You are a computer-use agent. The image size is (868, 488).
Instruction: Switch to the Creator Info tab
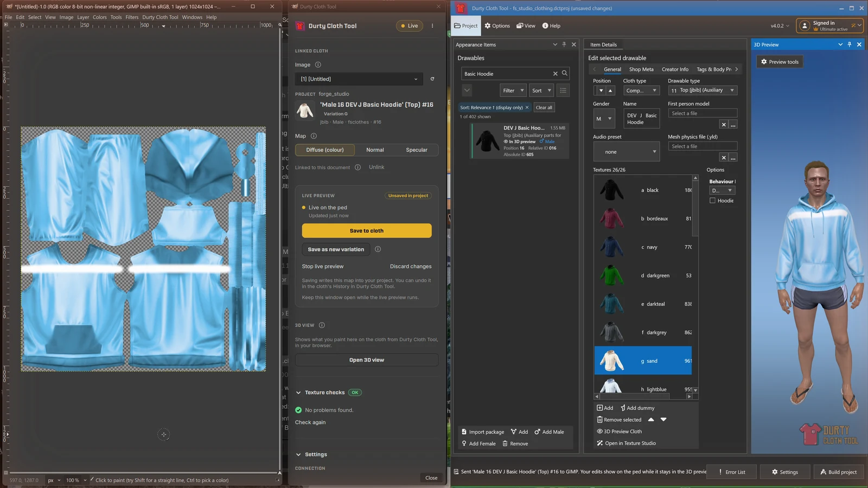675,69
